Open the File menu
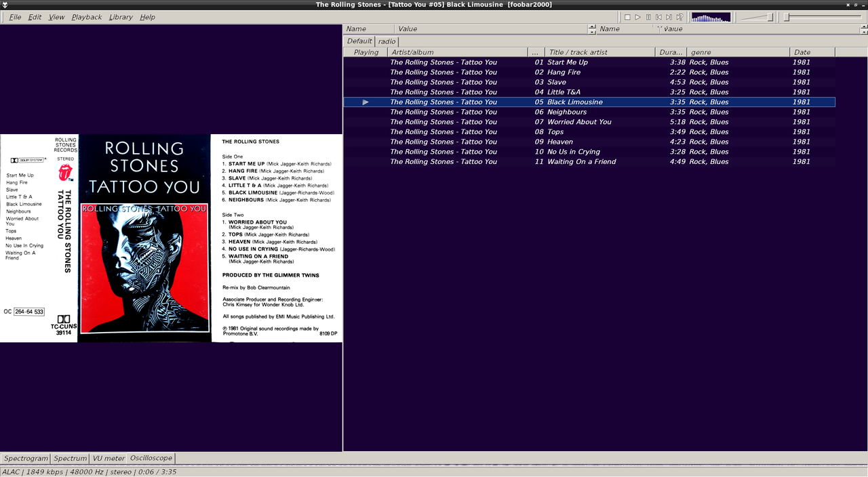 tap(15, 17)
